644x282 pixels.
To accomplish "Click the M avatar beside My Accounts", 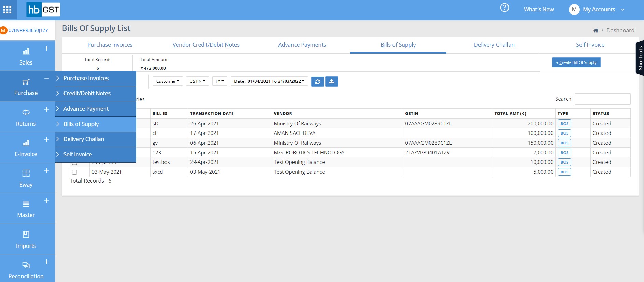I will pyautogui.click(x=574, y=10).
